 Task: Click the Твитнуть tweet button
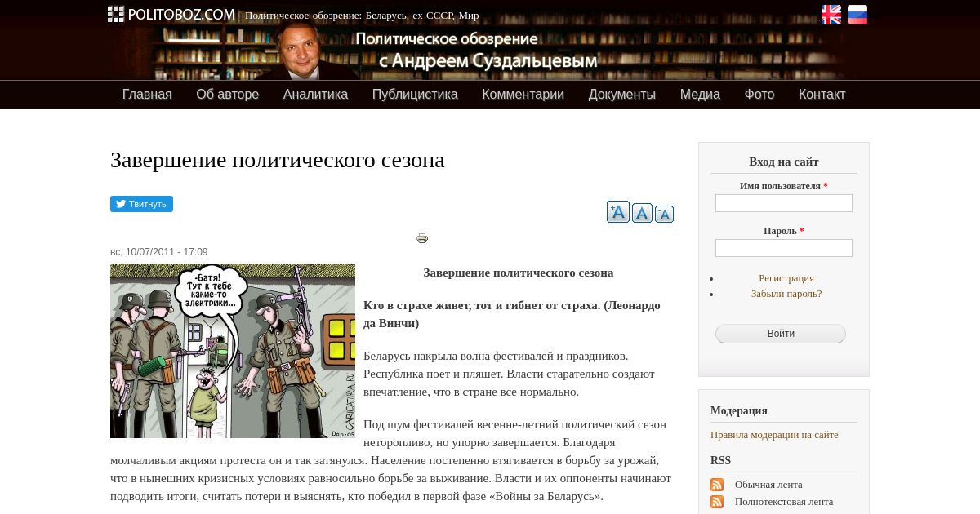141,204
